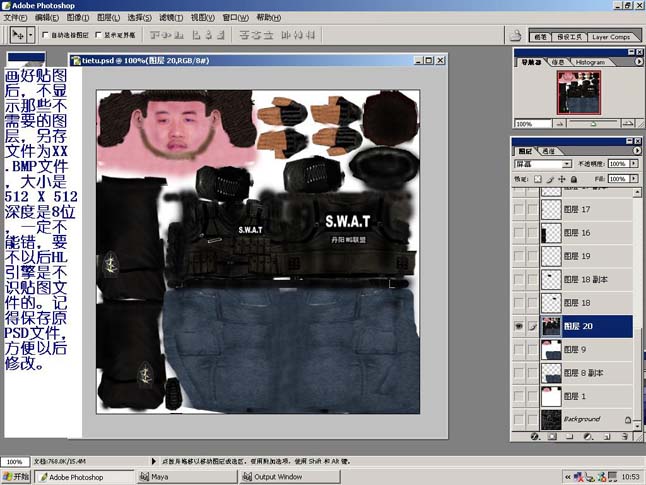The height and width of the screenshot is (485, 646).
Task: Click the align right edges icon
Action: point(221,35)
